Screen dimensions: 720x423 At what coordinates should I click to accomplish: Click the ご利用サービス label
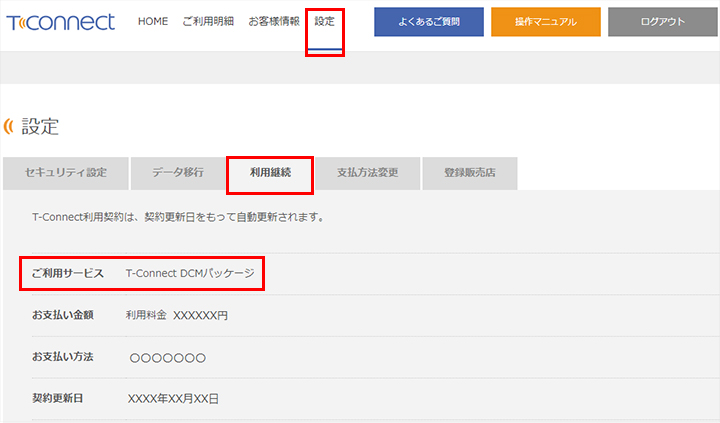[68, 273]
